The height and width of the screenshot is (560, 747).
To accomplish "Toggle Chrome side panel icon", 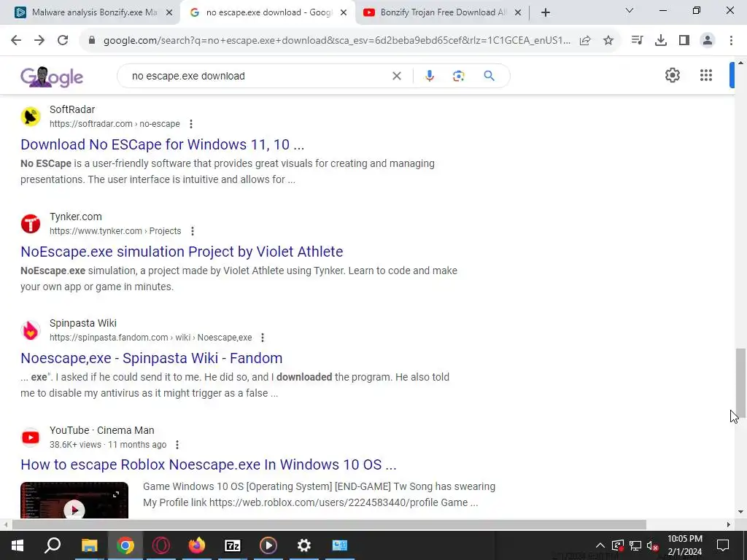I will pos(684,41).
